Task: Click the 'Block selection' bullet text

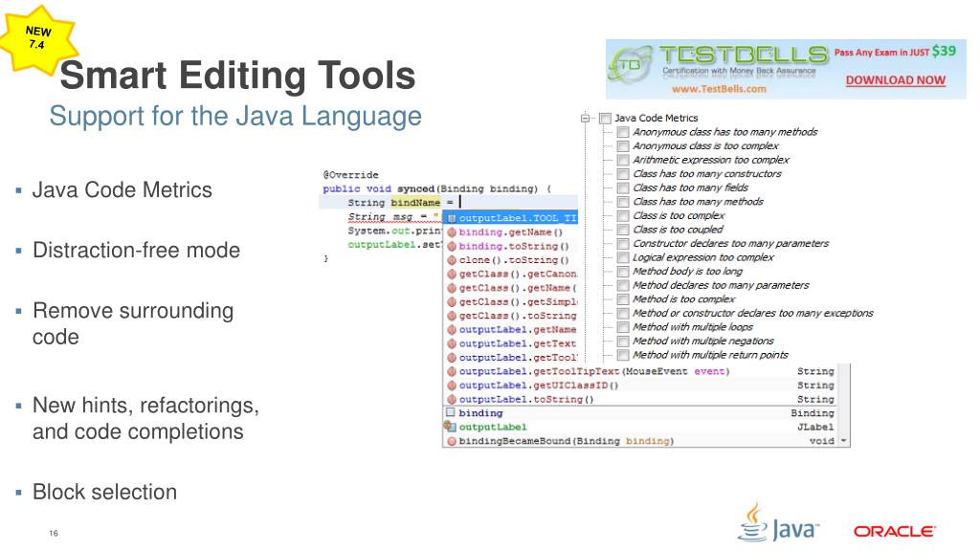Action: pyautogui.click(x=104, y=493)
